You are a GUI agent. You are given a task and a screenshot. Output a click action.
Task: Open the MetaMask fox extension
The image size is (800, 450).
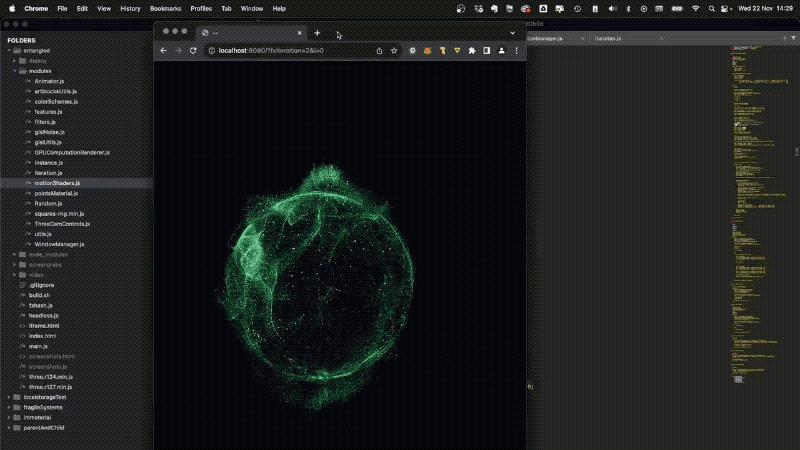click(428, 51)
